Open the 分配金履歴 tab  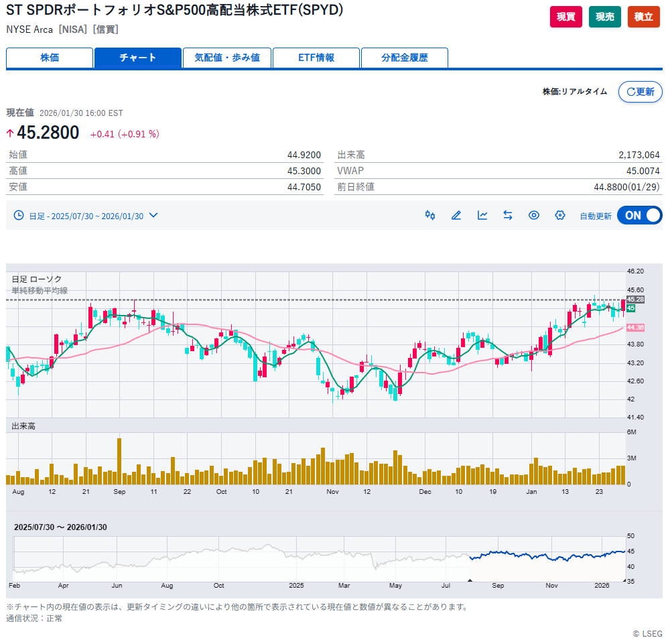tap(404, 58)
